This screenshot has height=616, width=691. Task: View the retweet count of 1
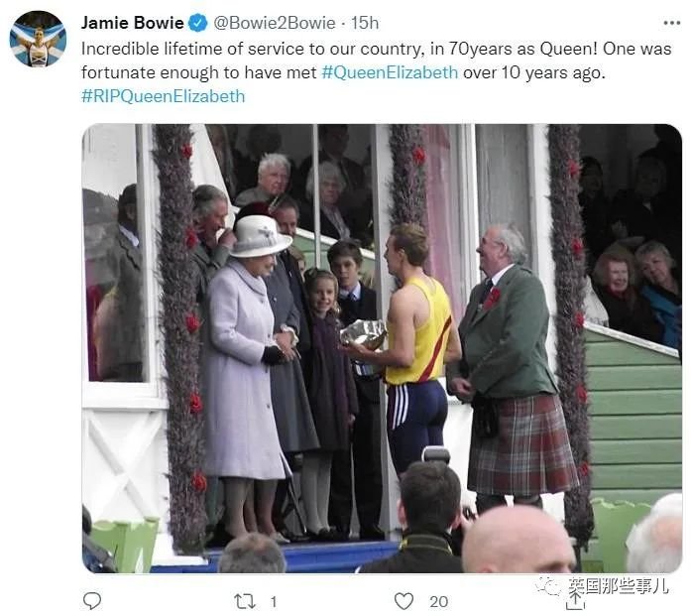point(274,601)
